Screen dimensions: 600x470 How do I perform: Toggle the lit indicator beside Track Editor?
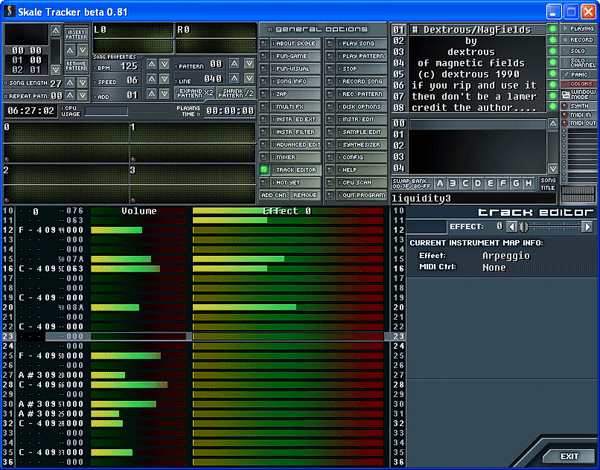pyautogui.click(x=264, y=170)
